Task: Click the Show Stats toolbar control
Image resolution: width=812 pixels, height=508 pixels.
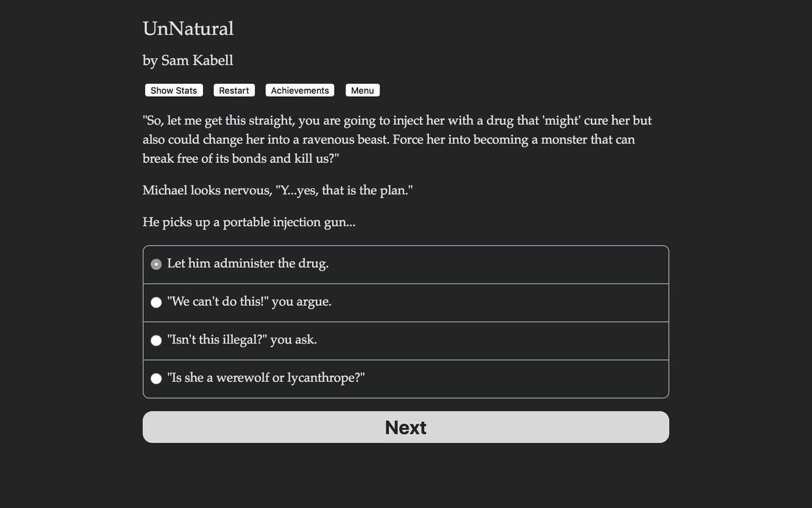Action: click(x=173, y=90)
